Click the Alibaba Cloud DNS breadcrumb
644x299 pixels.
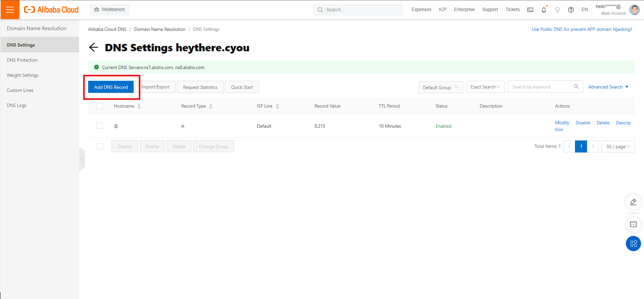[107, 29]
